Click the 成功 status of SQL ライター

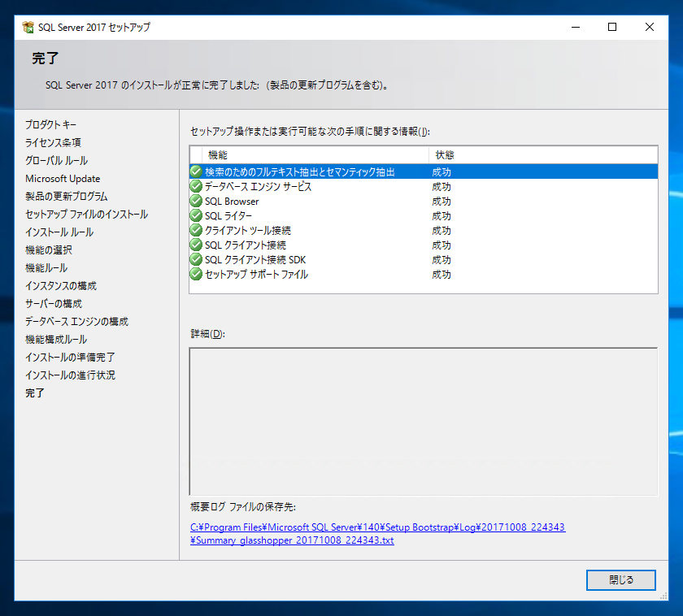(442, 216)
